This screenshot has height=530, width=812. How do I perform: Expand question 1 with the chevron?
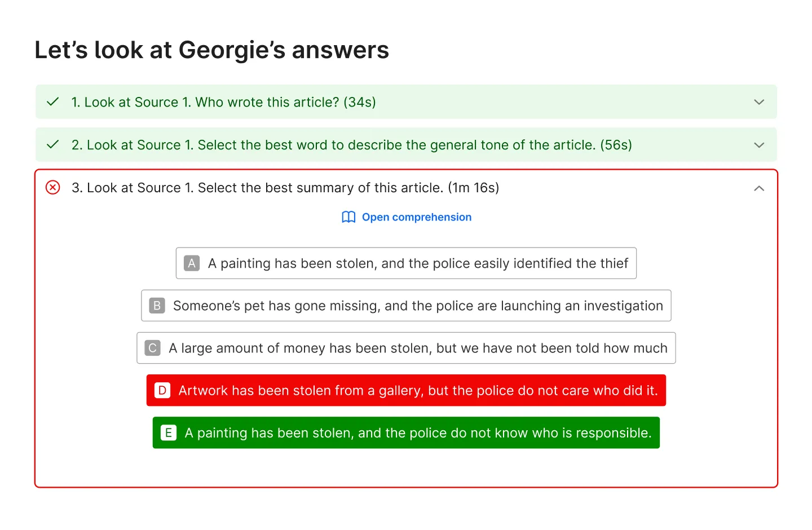tap(759, 102)
